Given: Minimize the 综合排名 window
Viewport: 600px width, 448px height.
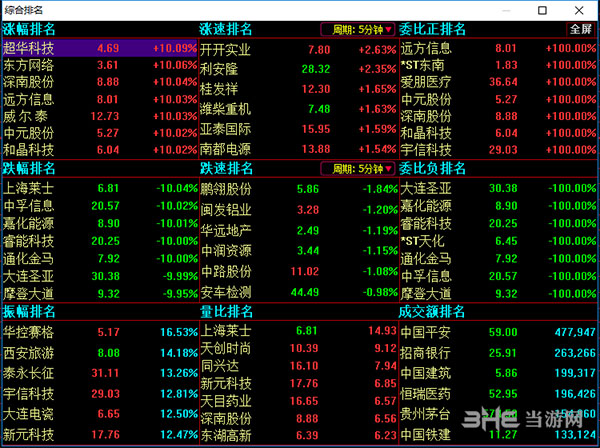Looking at the screenshot, I should point(505,9).
